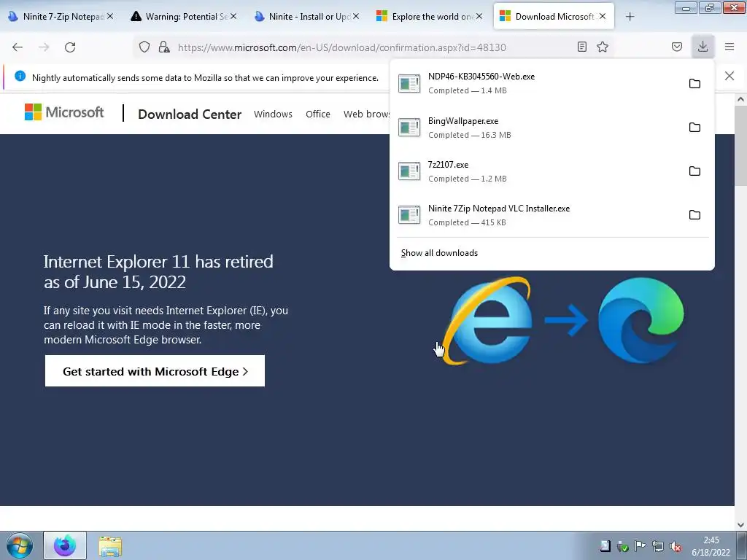747x560 pixels.
Task: Open folder containing BingWallpaper.exe
Action: click(694, 127)
